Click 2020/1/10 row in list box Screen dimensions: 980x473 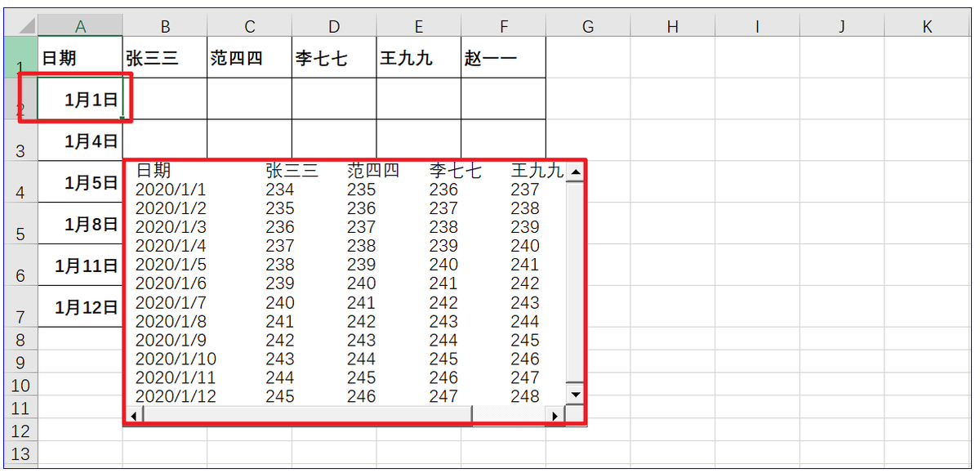[x=345, y=359]
